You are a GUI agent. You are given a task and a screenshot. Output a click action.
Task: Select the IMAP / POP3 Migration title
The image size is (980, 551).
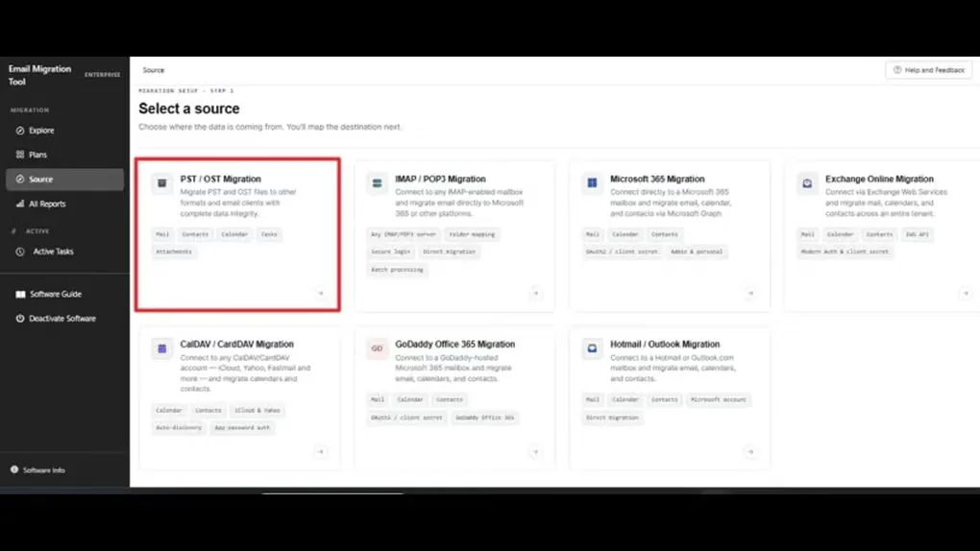[440, 179]
